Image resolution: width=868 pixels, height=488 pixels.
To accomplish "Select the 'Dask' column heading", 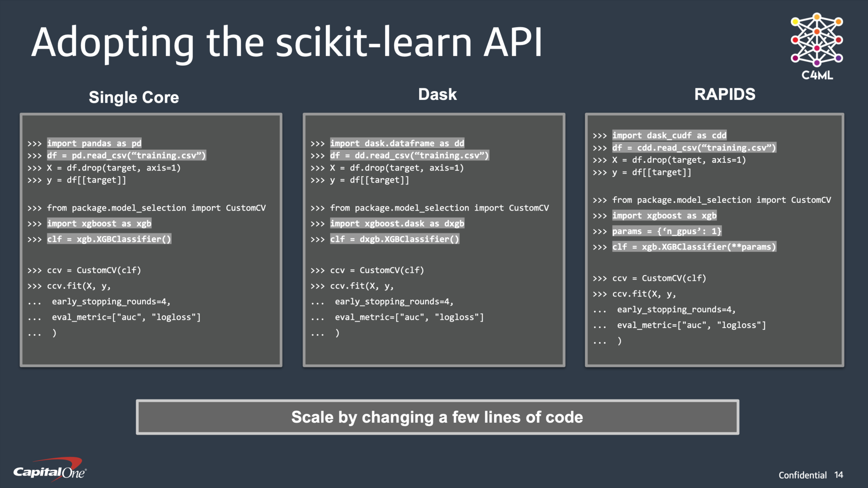I will [x=437, y=94].
